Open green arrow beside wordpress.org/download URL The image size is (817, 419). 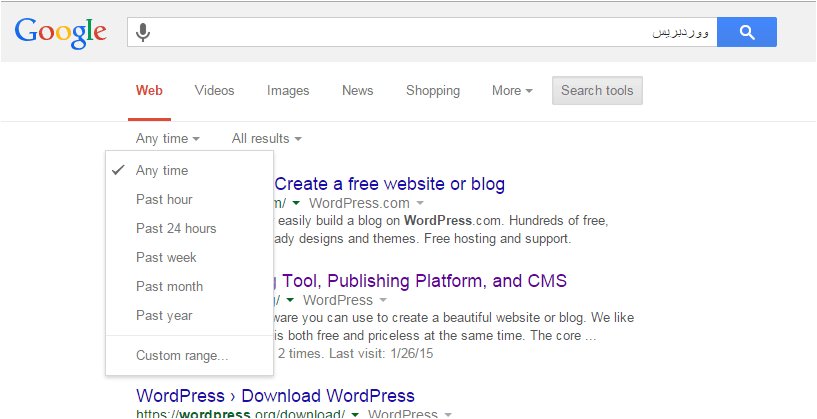coord(355,415)
